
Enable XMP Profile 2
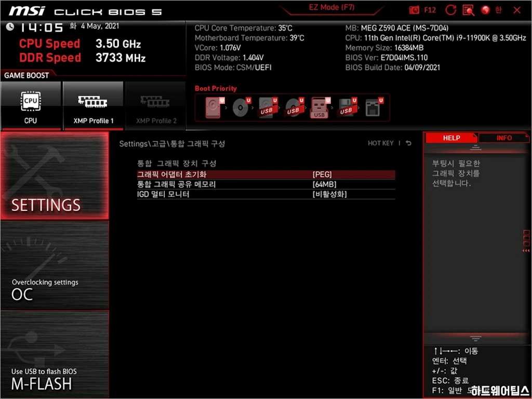click(156, 105)
